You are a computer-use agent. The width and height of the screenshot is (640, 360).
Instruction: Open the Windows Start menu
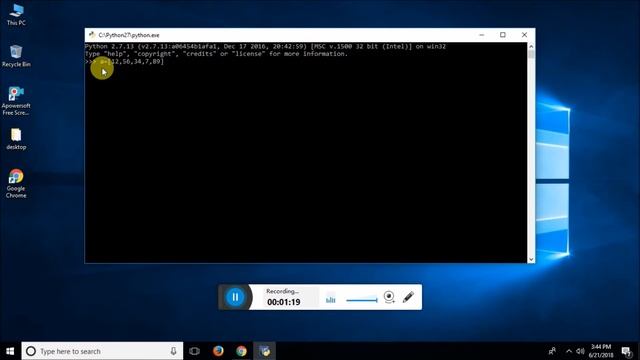[x=10, y=351]
